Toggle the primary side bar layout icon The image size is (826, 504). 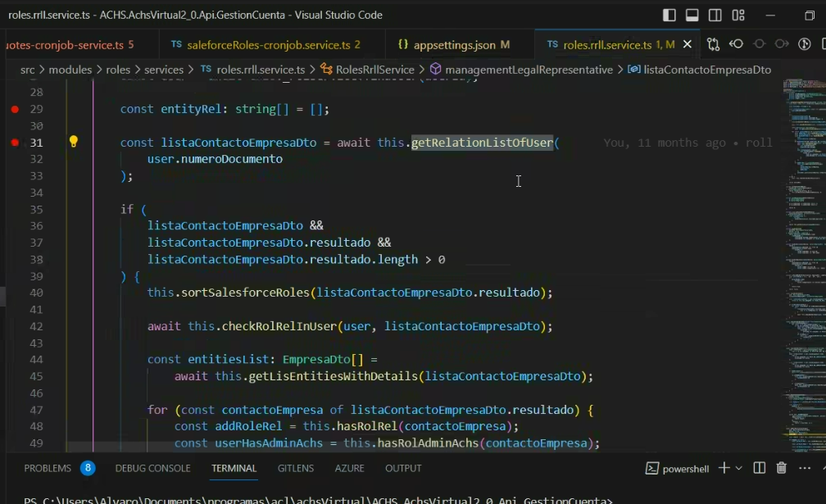point(669,16)
